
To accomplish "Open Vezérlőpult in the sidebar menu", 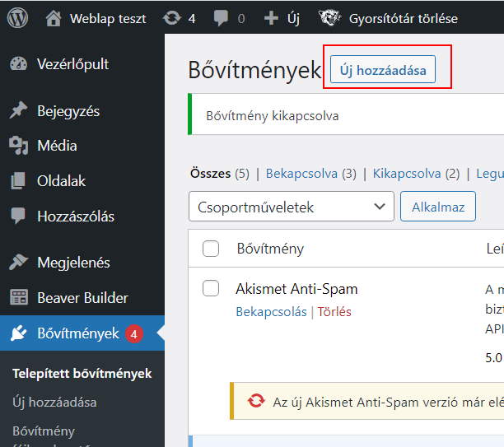I will coord(73,64).
